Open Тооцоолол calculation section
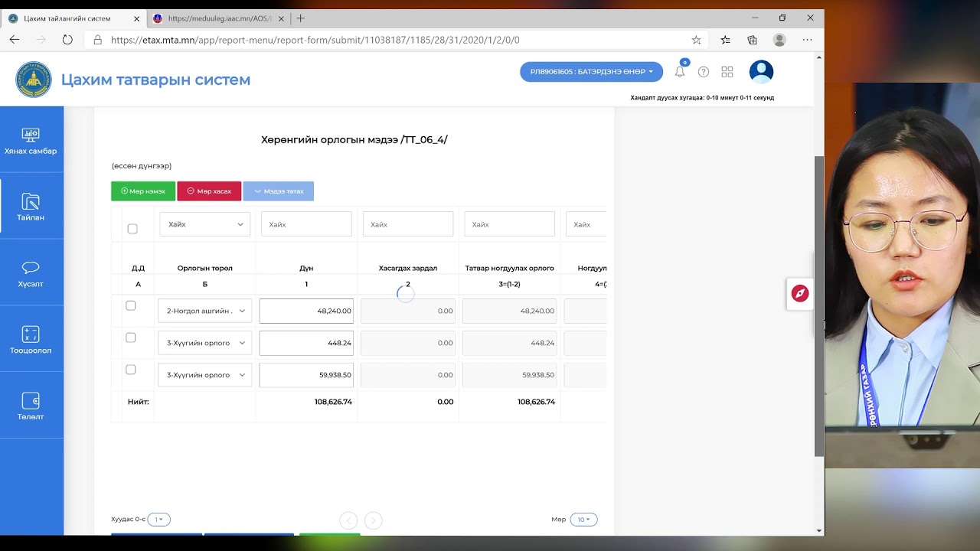Image resolution: width=980 pixels, height=551 pixels. point(31,340)
